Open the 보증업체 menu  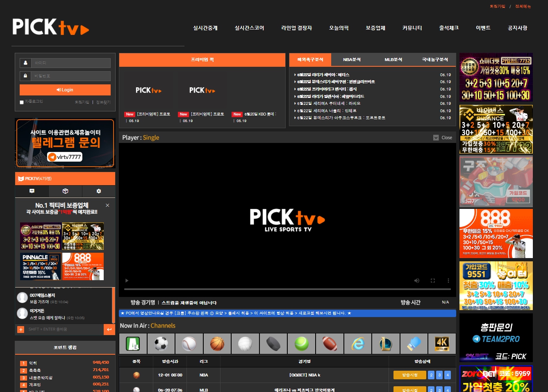pyautogui.click(x=375, y=28)
